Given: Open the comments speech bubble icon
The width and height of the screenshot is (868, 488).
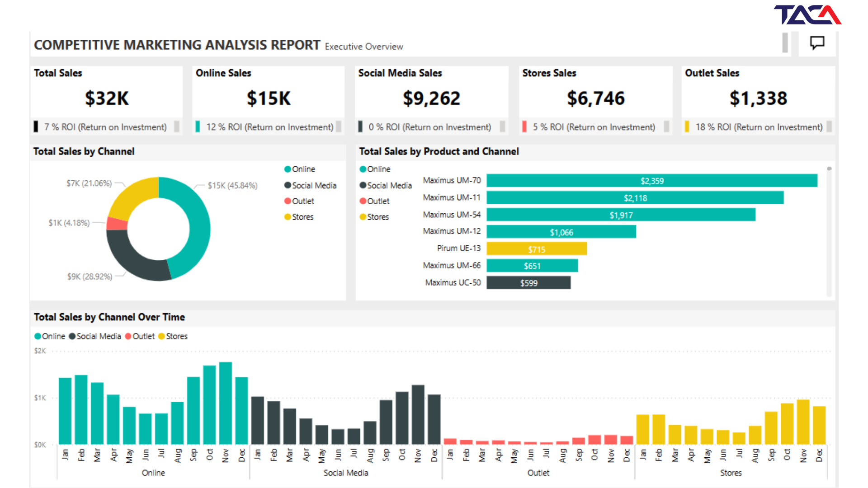Looking at the screenshot, I should point(817,43).
